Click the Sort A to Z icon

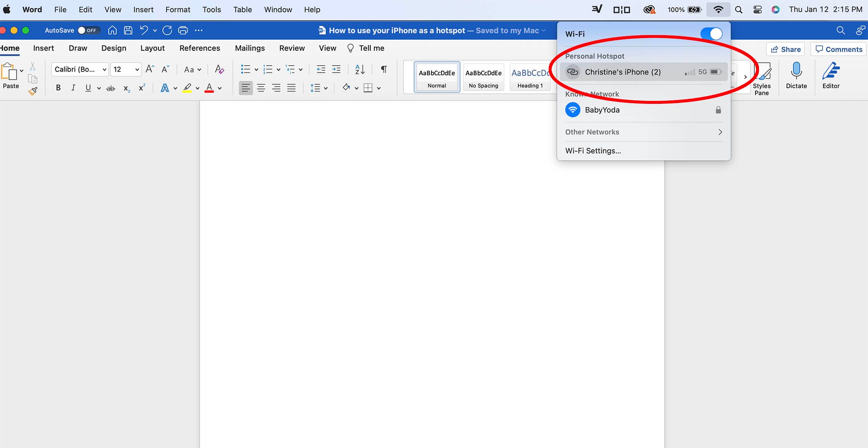click(360, 69)
